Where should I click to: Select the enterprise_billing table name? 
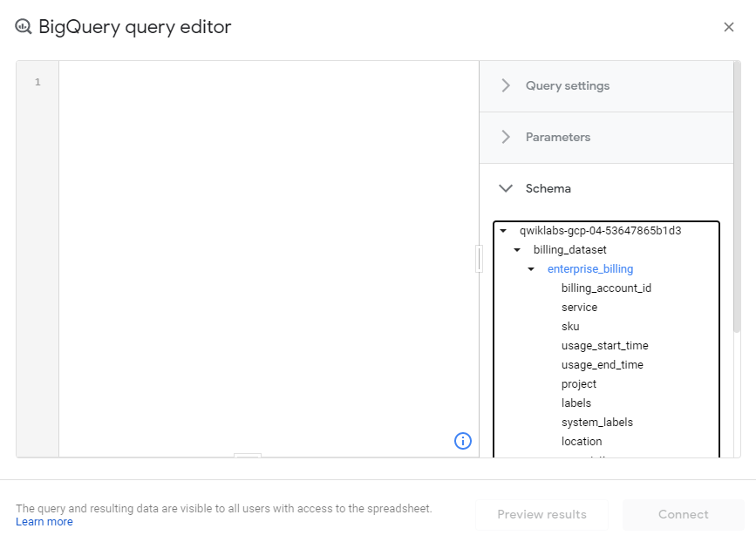tap(590, 269)
